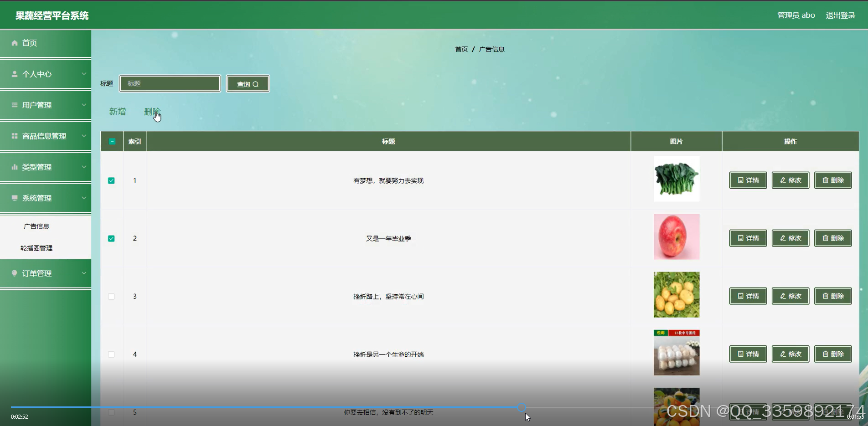Screen dimensions: 868x426
Task: Check the checkbox for row 3
Action: tap(111, 296)
